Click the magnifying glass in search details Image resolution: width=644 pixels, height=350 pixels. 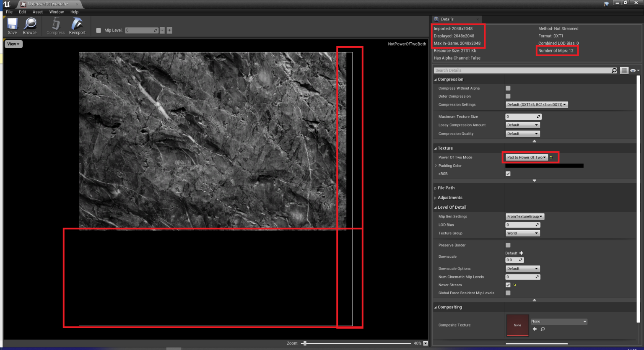[614, 70]
